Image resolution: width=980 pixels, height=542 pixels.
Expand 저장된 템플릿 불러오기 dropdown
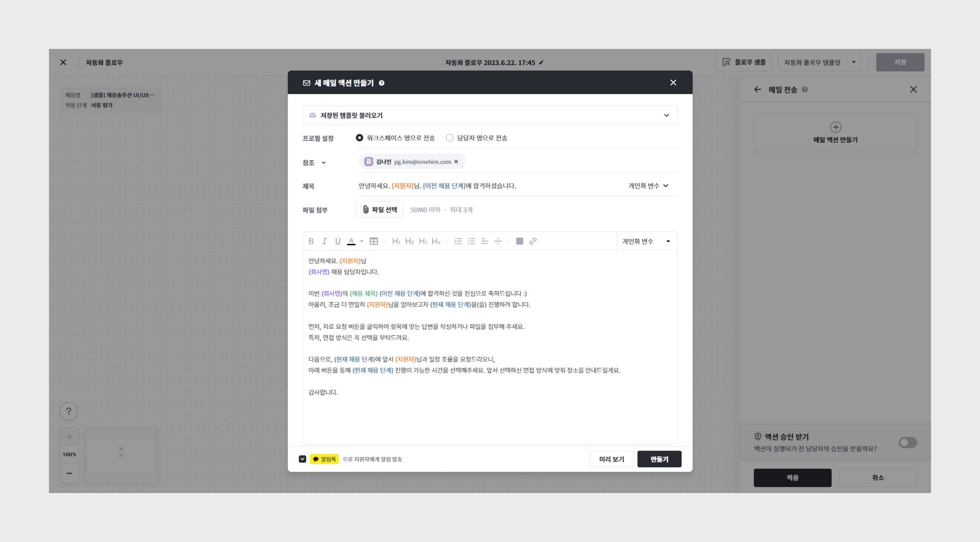coord(490,116)
